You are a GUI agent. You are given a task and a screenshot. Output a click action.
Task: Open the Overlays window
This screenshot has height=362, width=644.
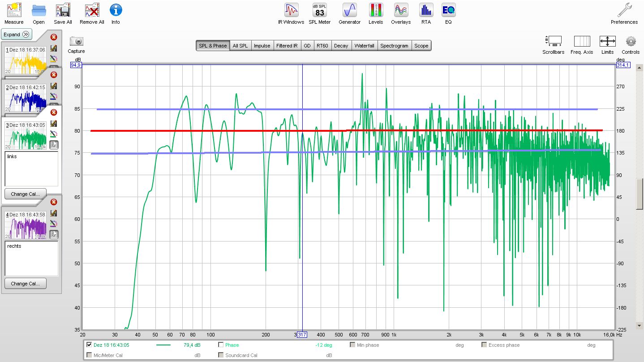point(401,13)
